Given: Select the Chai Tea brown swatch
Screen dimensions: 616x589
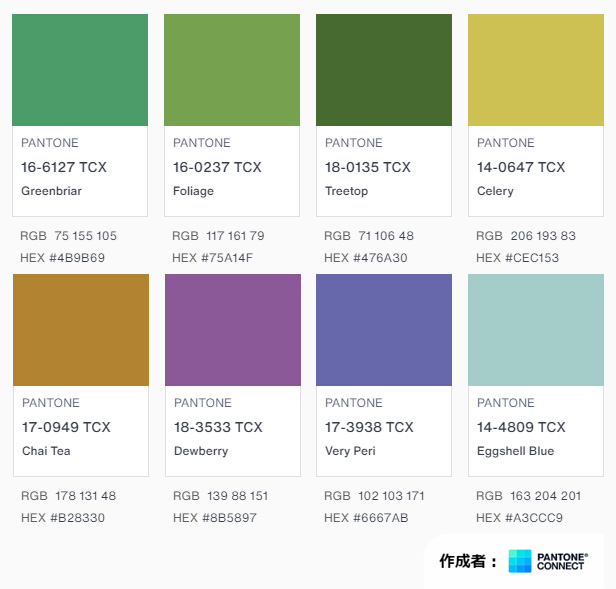Looking at the screenshot, I should (x=81, y=330).
